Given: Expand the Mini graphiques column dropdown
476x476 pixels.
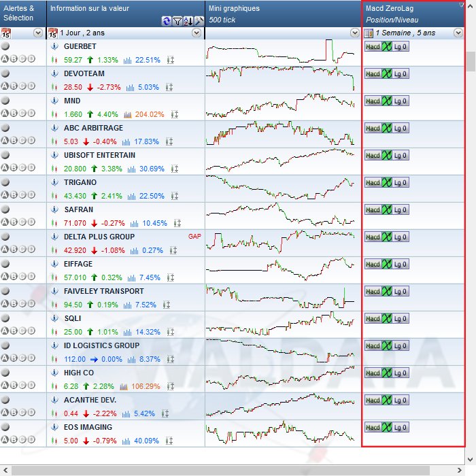Looking at the screenshot, I should point(355,33).
